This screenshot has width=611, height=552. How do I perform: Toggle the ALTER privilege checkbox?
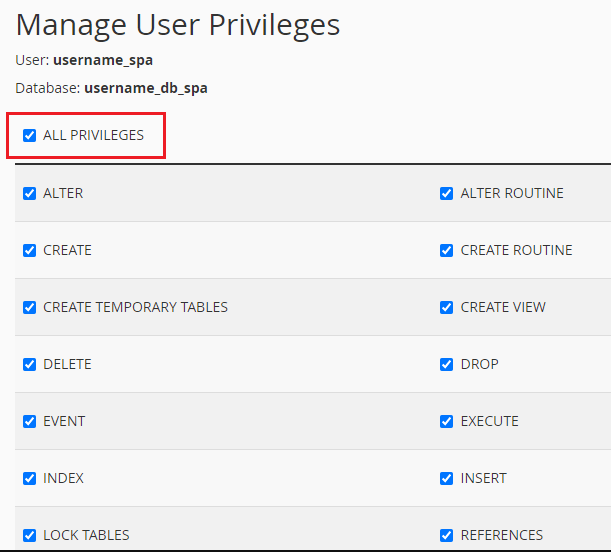(x=30, y=194)
